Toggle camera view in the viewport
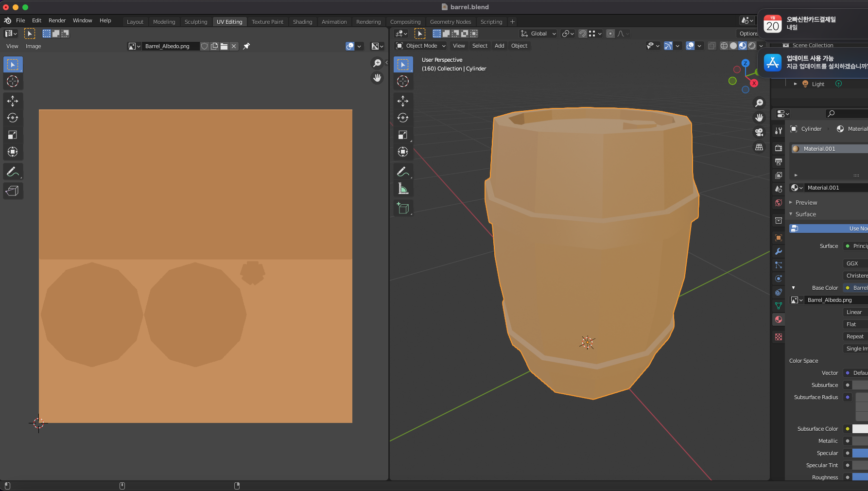Screen dimensions: 868x491 click(759, 132)
